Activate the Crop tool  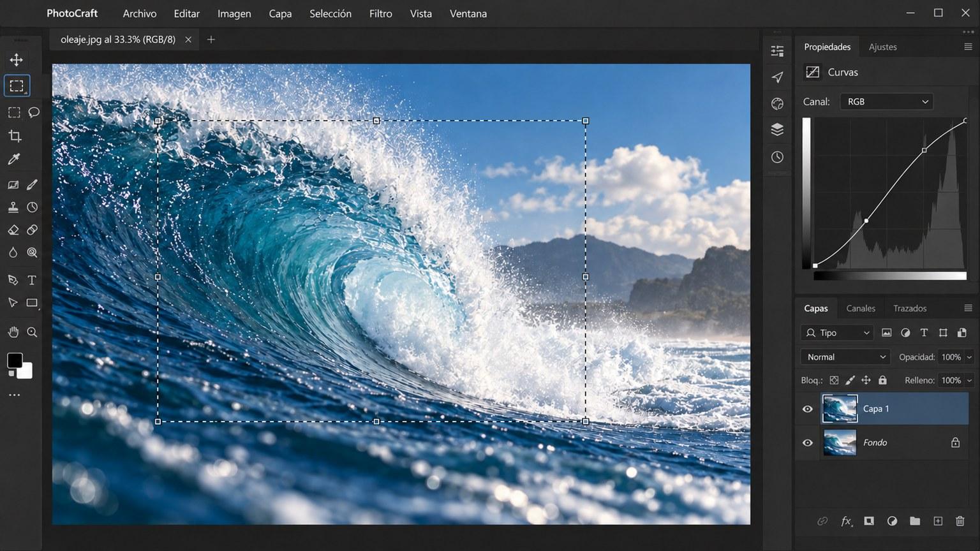(x=15, y=136)
